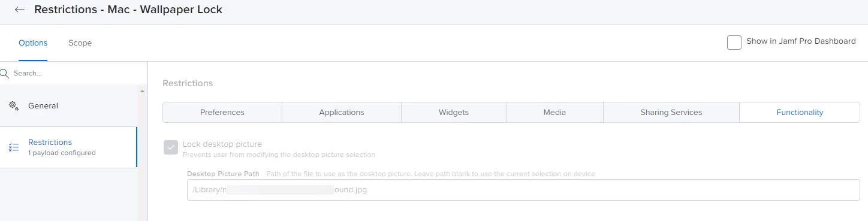Click the search magnifier icon

coord(4,73)
